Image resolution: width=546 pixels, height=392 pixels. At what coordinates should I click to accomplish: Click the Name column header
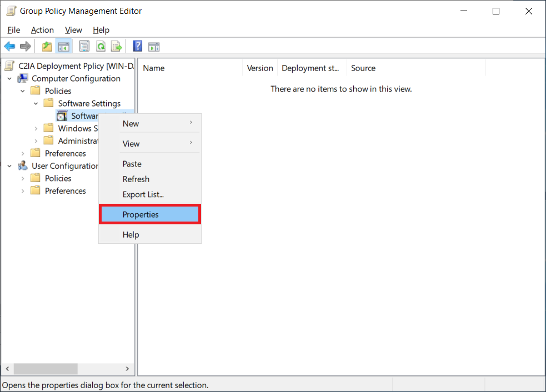click(x=153, y=68)
